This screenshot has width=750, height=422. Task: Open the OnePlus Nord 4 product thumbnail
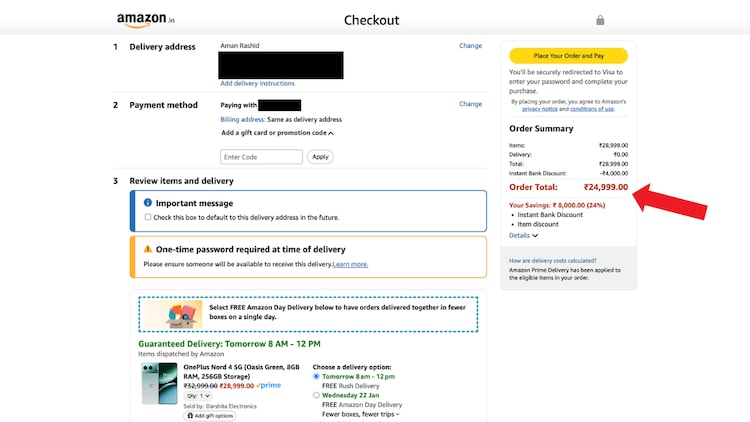159,386
